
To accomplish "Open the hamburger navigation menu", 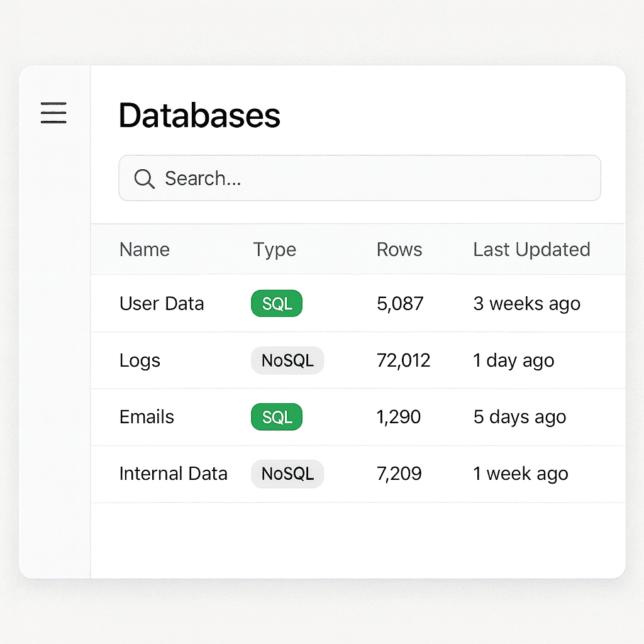I will (53, 113).
